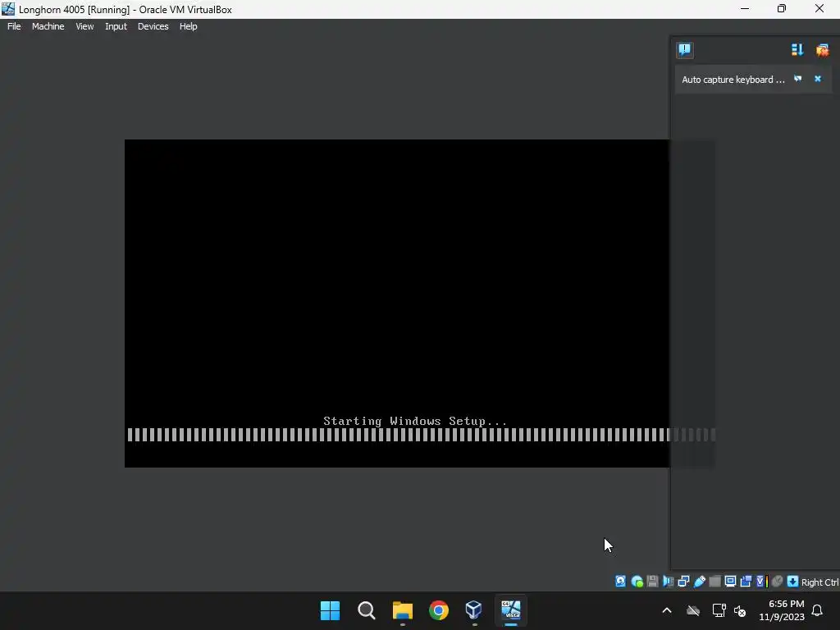Minimize the VirtualBox window
Viewport: 840px width, 630px height.
pyautogui.click(x=745, y=9)
